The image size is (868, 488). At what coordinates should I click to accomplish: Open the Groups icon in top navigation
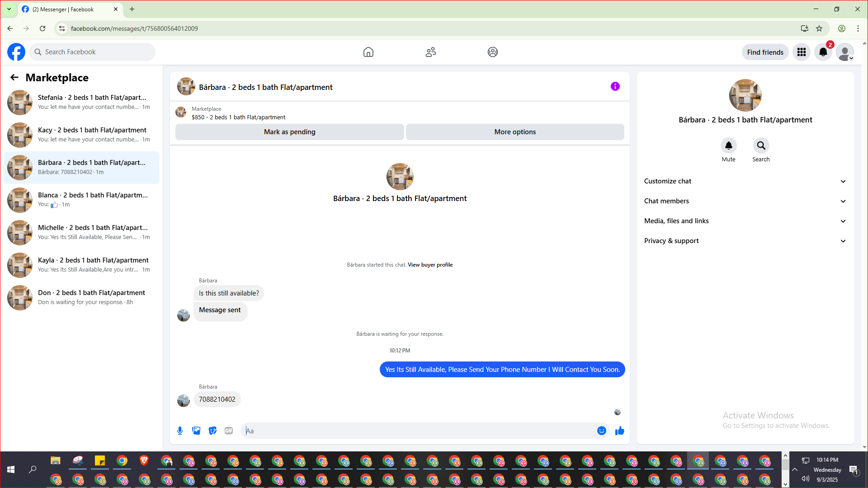493,52
